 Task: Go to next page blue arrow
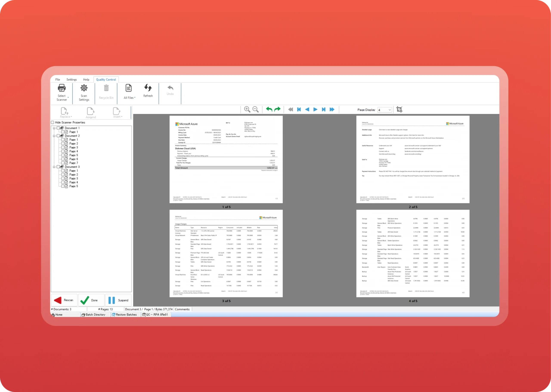pyautogui.click(x=315, y=110)
